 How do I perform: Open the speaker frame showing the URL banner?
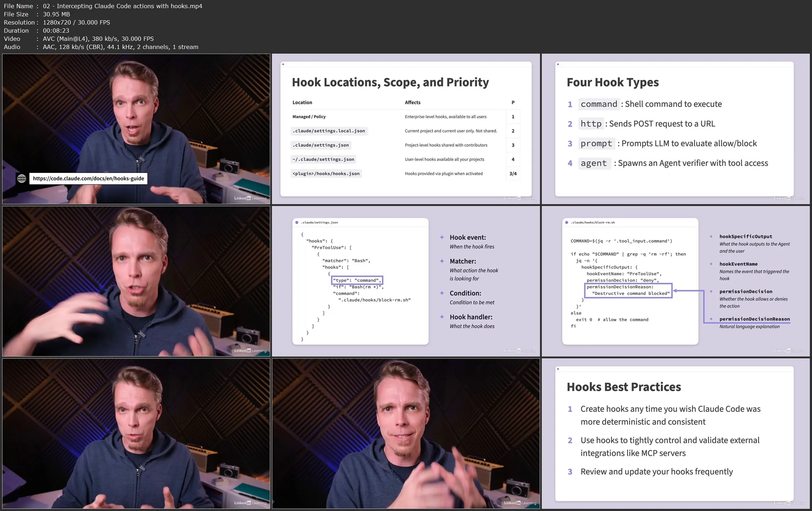click(x=136, y=129)
